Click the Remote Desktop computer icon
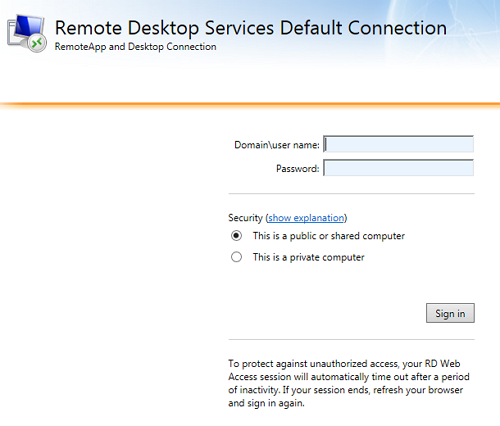Screen dimensions: 500x426 point(27,33)
